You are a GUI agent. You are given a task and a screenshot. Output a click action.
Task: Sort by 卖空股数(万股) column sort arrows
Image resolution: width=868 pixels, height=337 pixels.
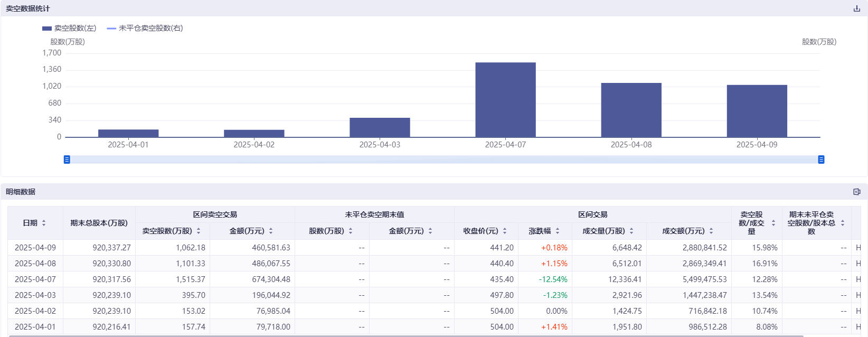(x=199, y=231)
